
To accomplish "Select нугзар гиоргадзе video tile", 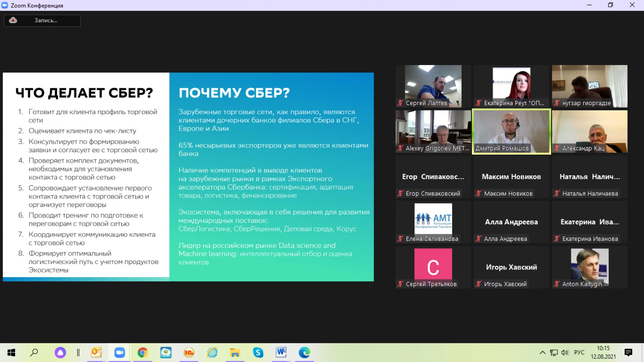I will 590,86.
